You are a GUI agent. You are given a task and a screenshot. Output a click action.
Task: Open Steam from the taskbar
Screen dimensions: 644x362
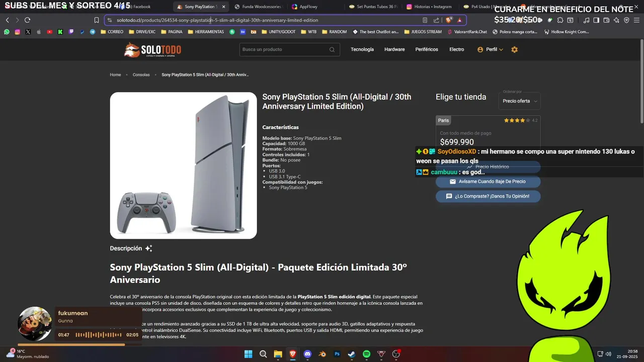point(352,354)
